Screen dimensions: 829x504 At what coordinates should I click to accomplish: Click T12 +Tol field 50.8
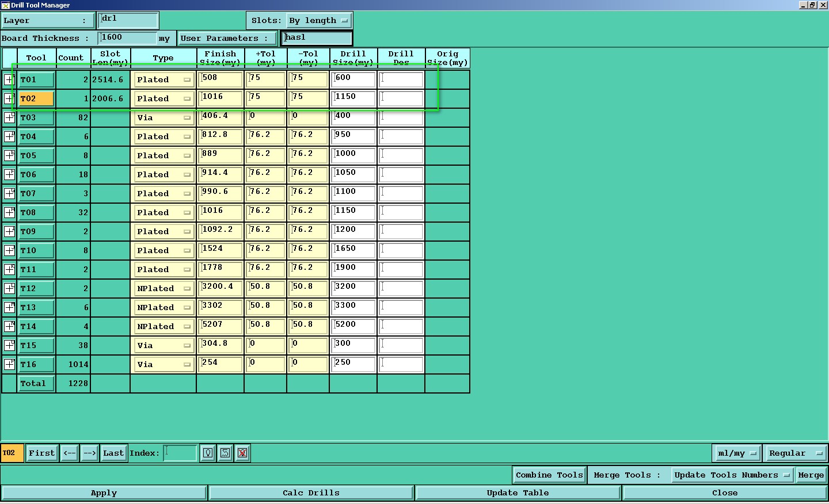266,288
